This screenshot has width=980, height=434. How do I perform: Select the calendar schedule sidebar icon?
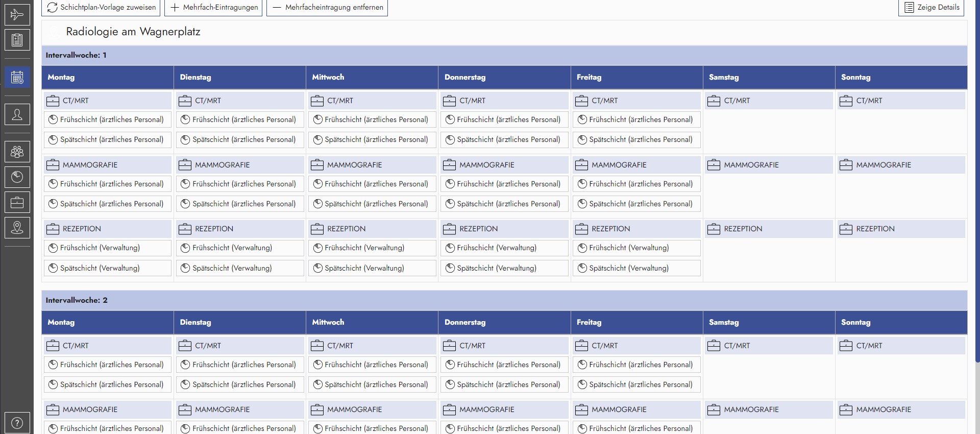[17, 77]
